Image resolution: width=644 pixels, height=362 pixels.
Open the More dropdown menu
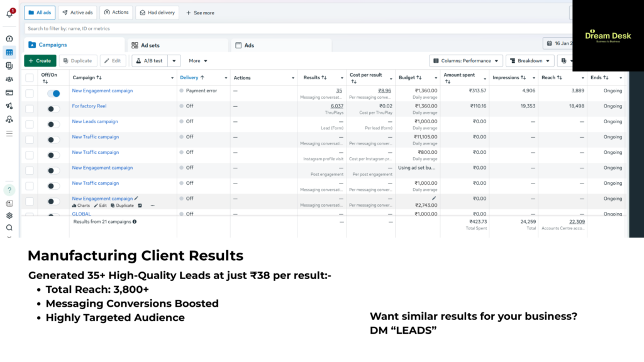point(198,61)
